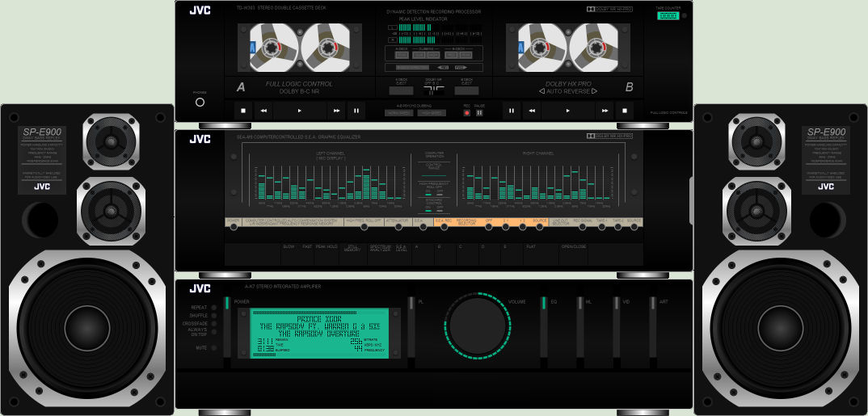Image resolution: width=868 pixels, height=416 pixels.
Task: Click the amplifier POWER button
Action: [226, 326]
